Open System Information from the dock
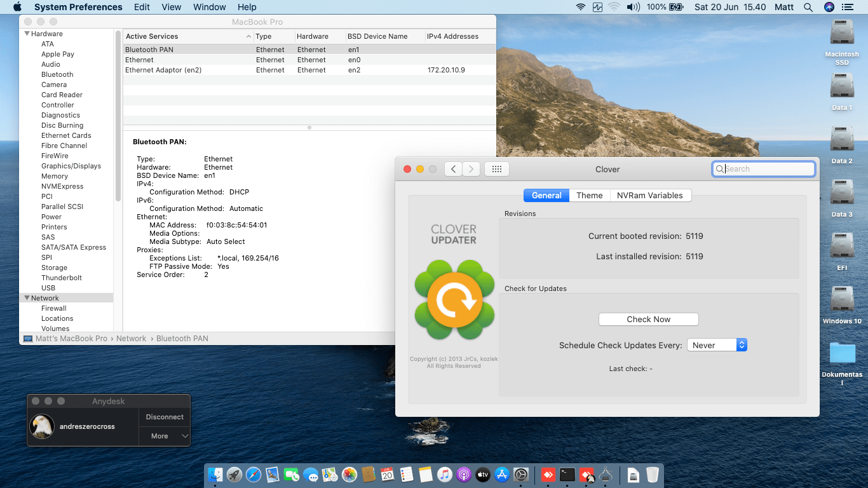The width and height of the screenshot is (868, 488). [x=606, y=475]
